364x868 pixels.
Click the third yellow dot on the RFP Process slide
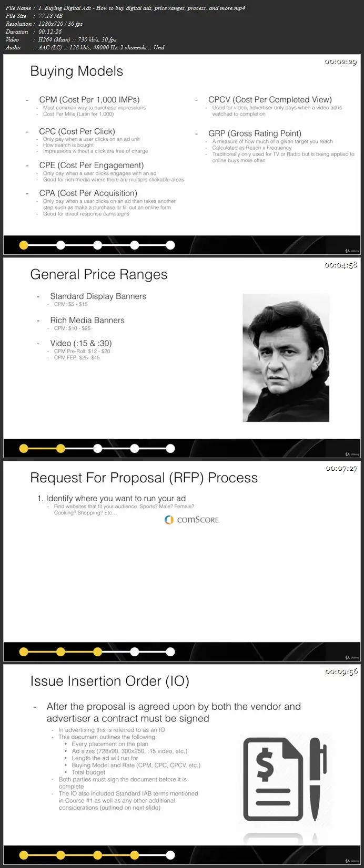(97, 652)
